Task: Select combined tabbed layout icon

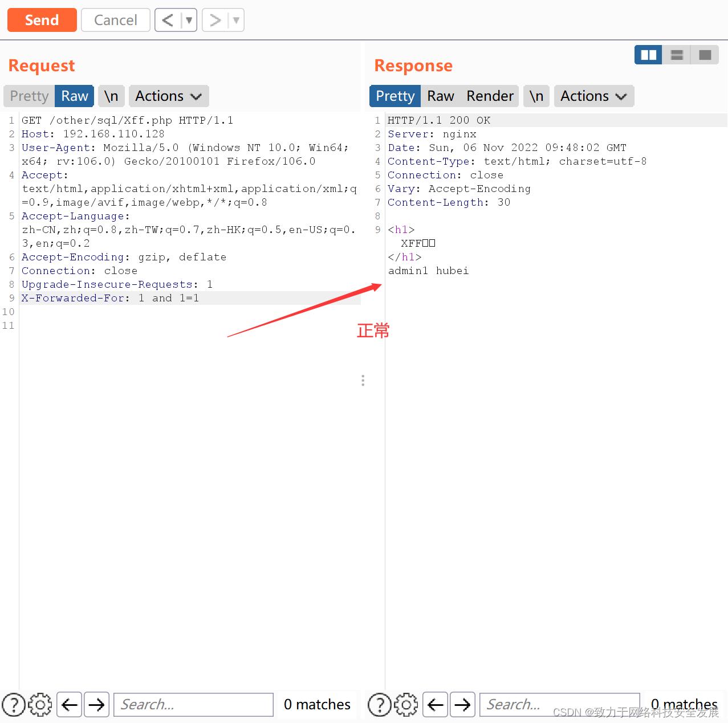Action: [705, 55]
